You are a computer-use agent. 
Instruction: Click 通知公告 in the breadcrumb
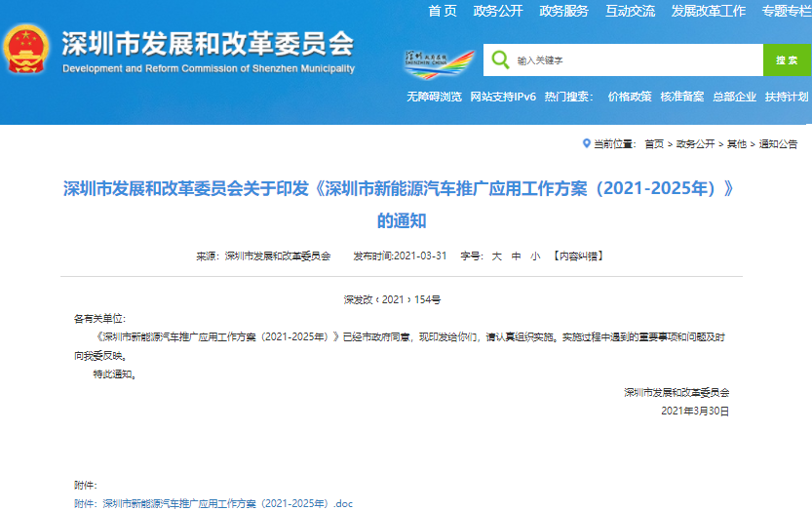pos(778,143)
